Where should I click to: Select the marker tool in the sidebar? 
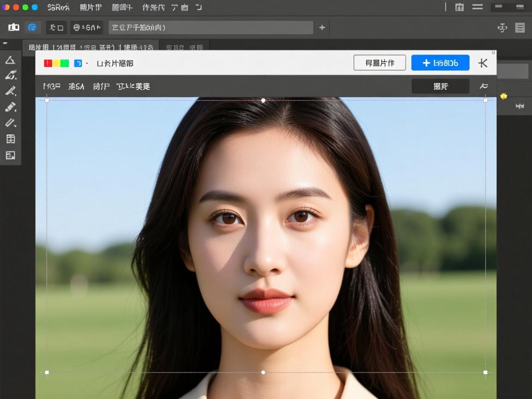point(11,107)
